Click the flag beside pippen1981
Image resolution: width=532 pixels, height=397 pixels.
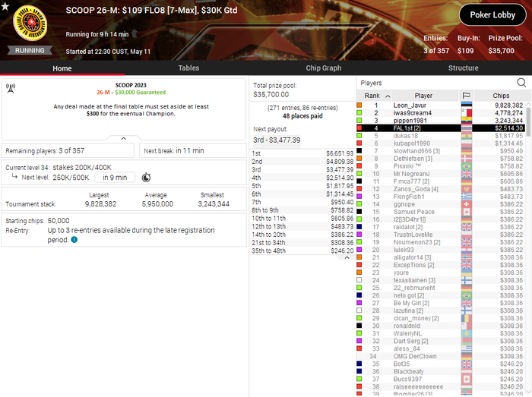[x=467, y=121]
